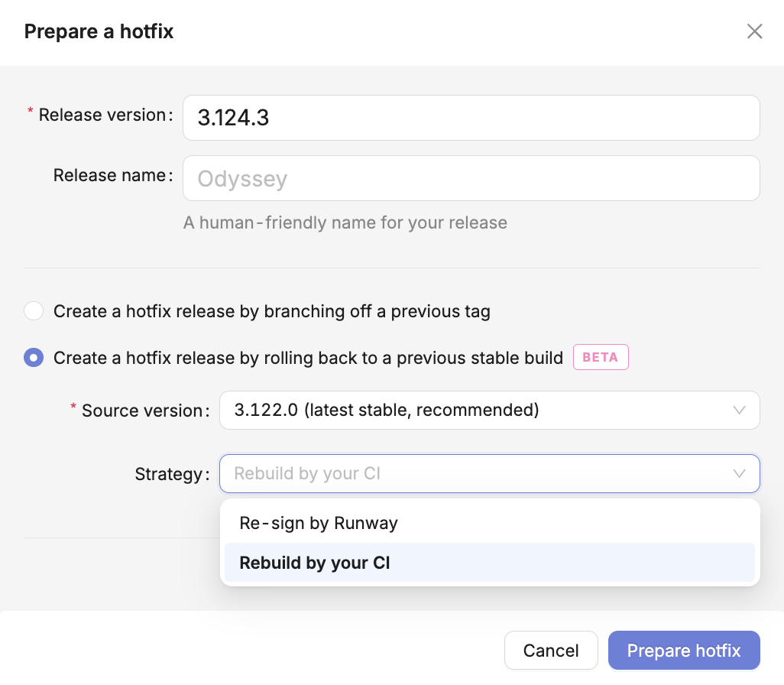This screenshot has width=784, height=685.
Task: Choose the Rebuild by your CI option
Action: (315, 563)
